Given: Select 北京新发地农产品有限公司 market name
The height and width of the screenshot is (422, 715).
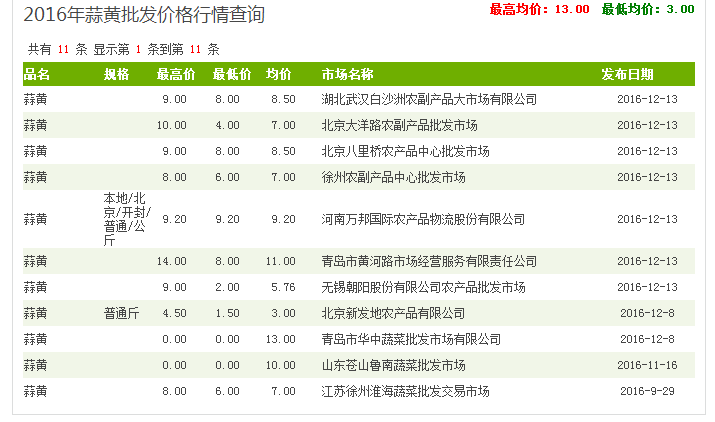Looking at the screenshot, I should 393,313.
